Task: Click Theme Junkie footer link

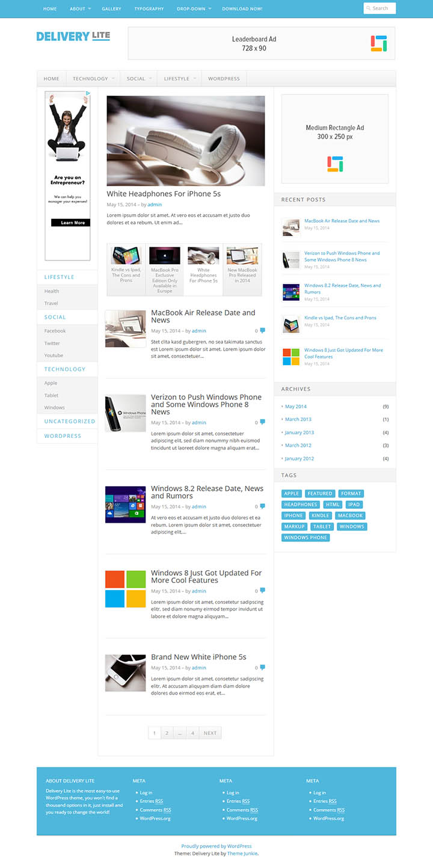Action: (x=242, y=854)
